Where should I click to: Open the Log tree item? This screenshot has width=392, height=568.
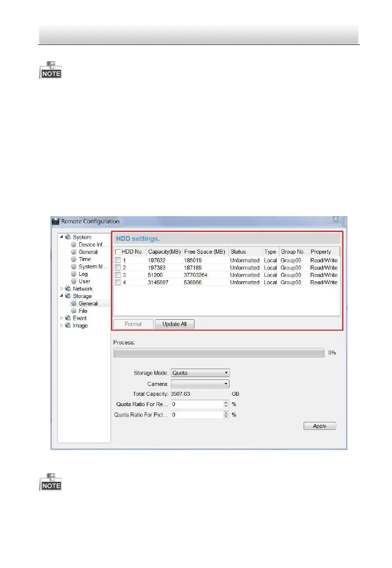click(x=83, y=274)
